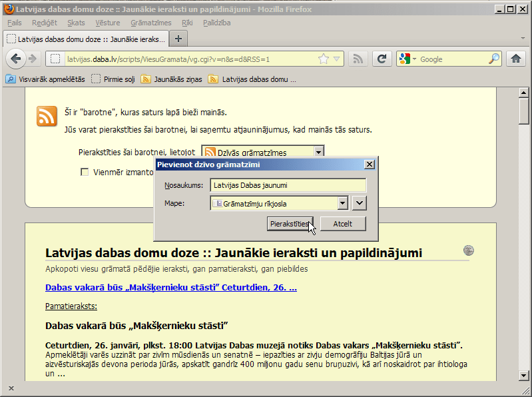
Task: Open the URL history dropdown arrow
Action: [336, 59]
